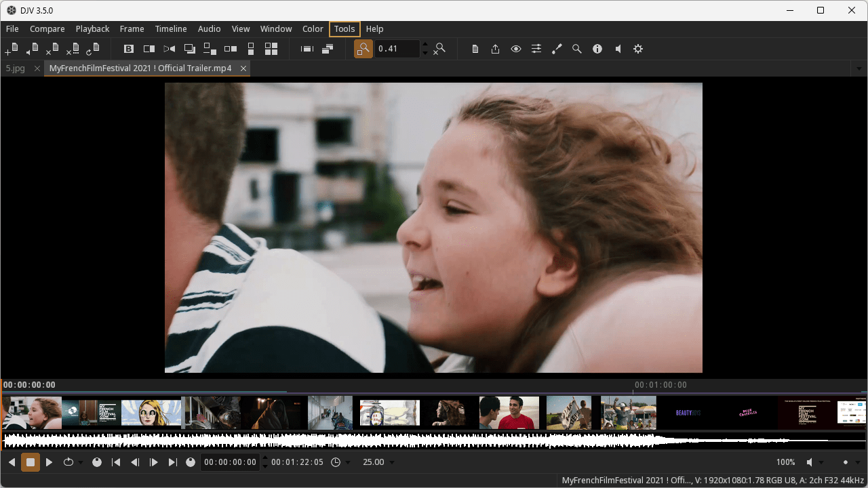The image size is (868, 488).
Task: Click the zoom value field showing 0.41
Action: [x=397, y=49]
